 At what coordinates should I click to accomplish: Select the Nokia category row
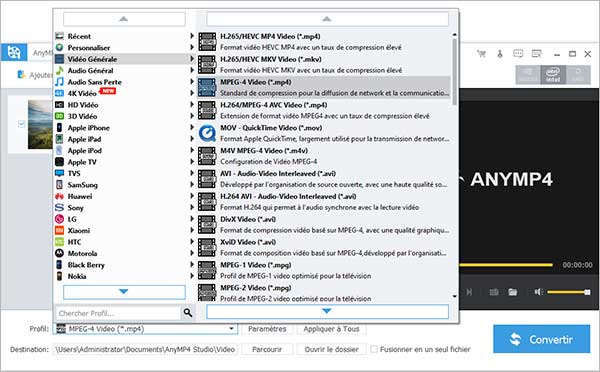coord(125,276)
